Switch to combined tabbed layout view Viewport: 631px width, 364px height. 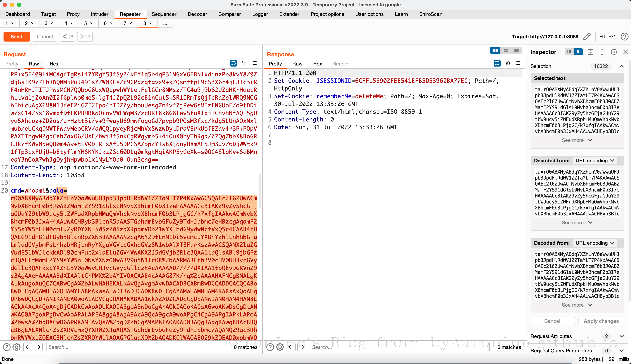tap(516, 51)
